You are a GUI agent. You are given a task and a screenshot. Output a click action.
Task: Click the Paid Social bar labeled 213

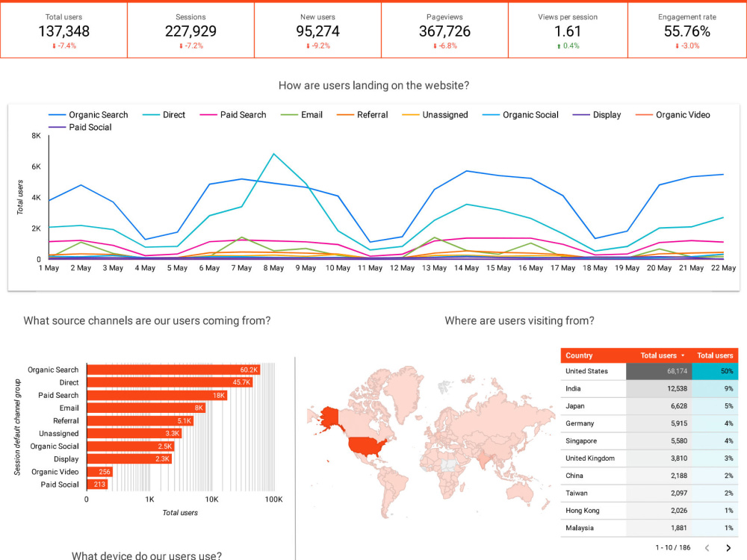[97, 485]
